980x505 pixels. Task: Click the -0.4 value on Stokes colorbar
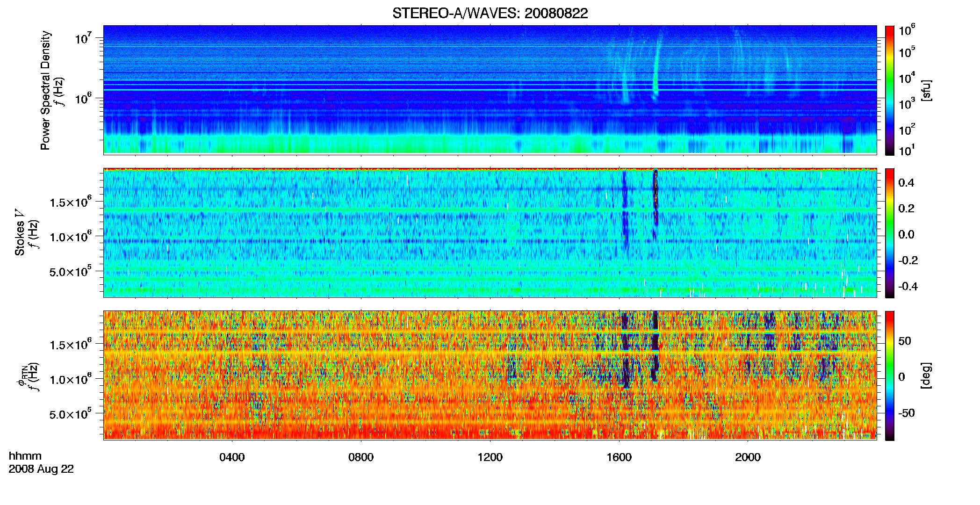click(x=908, y=286)
